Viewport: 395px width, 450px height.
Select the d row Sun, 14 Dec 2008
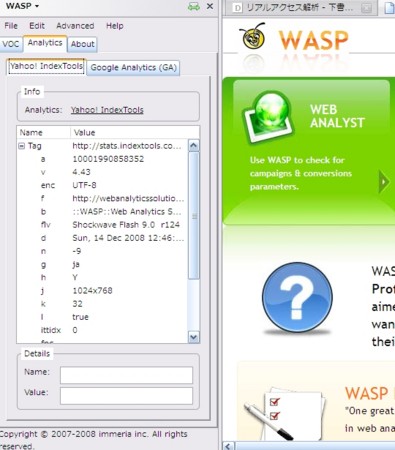point(103,238)
